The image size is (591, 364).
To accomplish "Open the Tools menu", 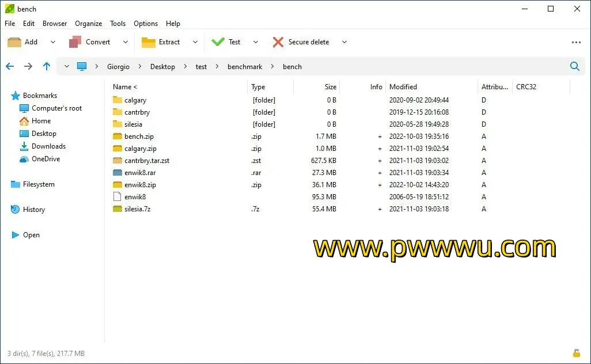I will 118,24.
